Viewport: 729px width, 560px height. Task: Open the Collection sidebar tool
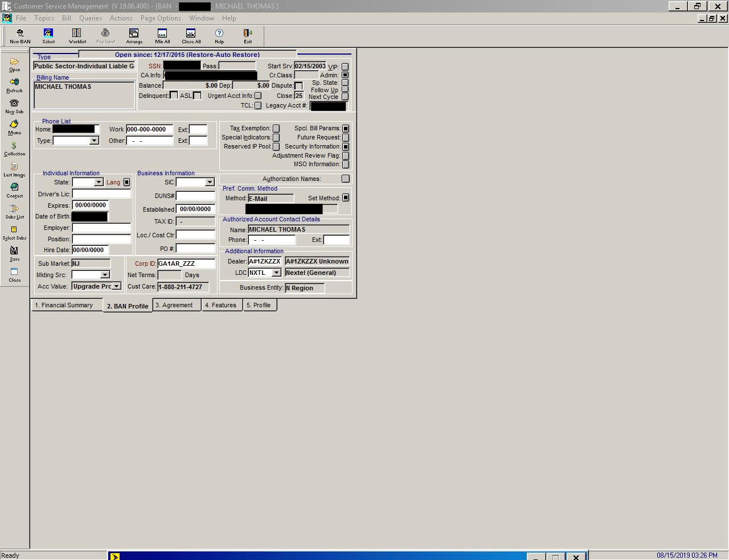coord(14,149)
